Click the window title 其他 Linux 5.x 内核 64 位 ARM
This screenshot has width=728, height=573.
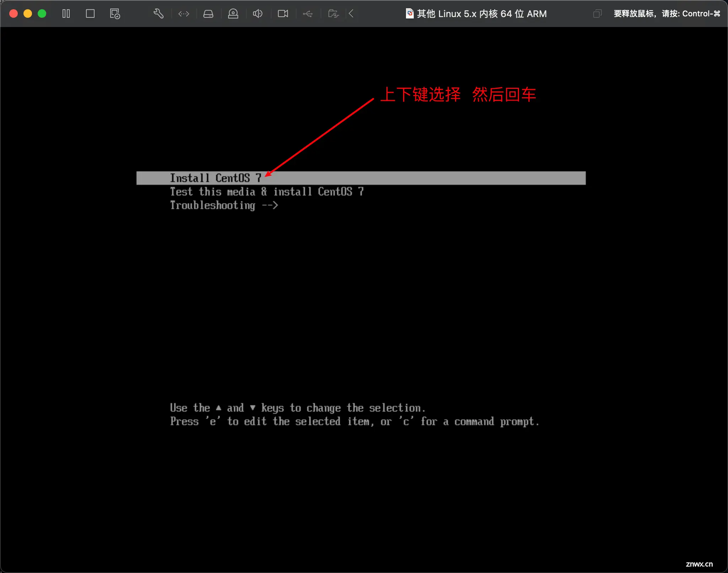pyautogui.click(x=482, y=14)
